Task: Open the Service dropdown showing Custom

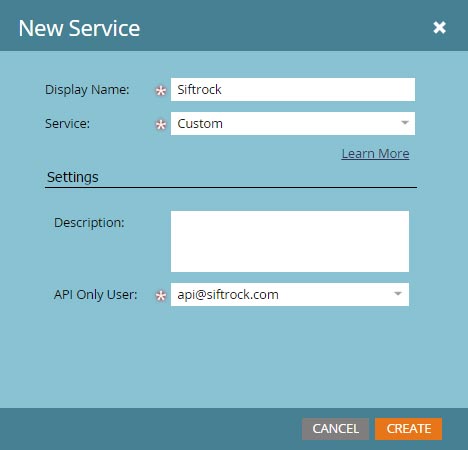Action: click(x=293, y=124)
